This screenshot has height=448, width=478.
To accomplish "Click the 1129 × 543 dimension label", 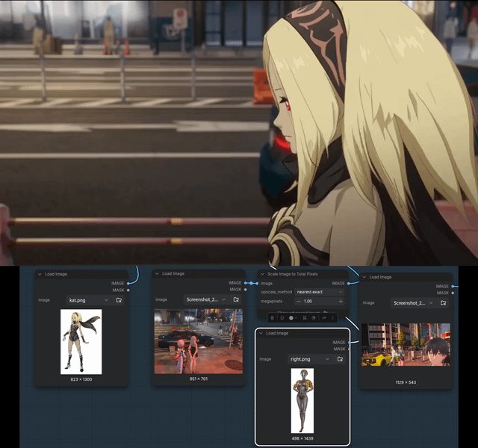I will coord(406,382).
